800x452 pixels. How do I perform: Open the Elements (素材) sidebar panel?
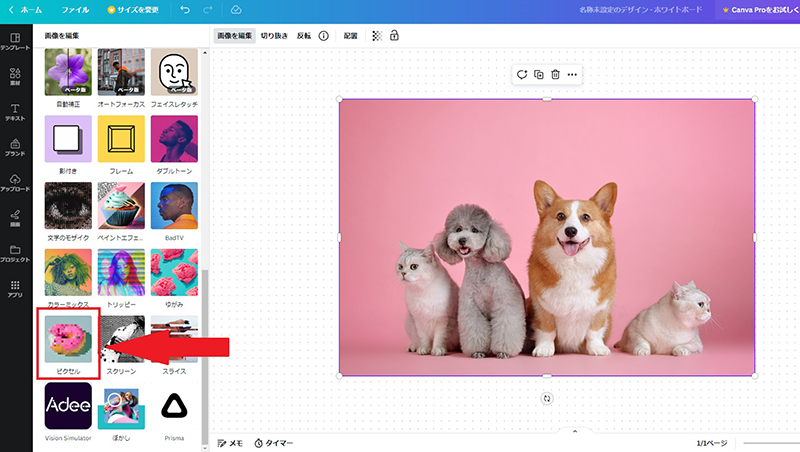(15, 77)
